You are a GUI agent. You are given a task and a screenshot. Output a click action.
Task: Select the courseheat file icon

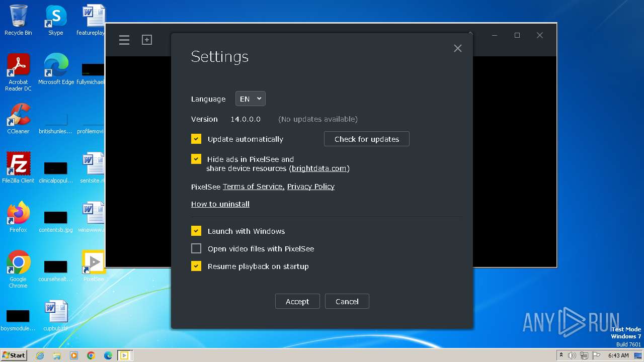click(x=56, y=270)
